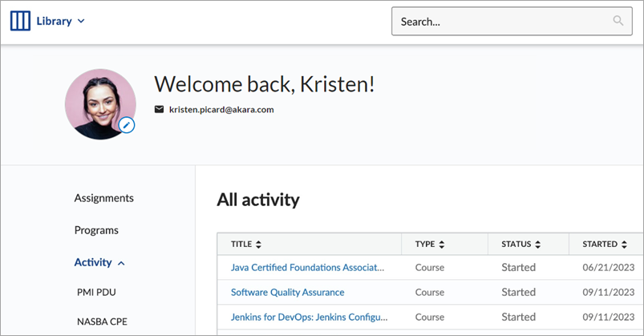Click the edit profile pencil icon

(x=126, y=125)
